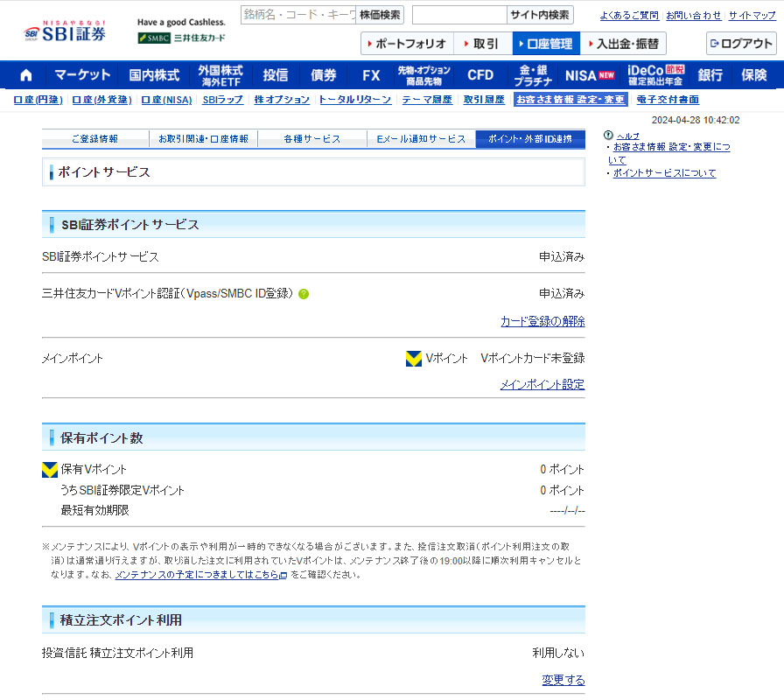Viewport: 784px width, 700px height.
Task: Click the サイト内検索 button
Action: coord(540,15)
